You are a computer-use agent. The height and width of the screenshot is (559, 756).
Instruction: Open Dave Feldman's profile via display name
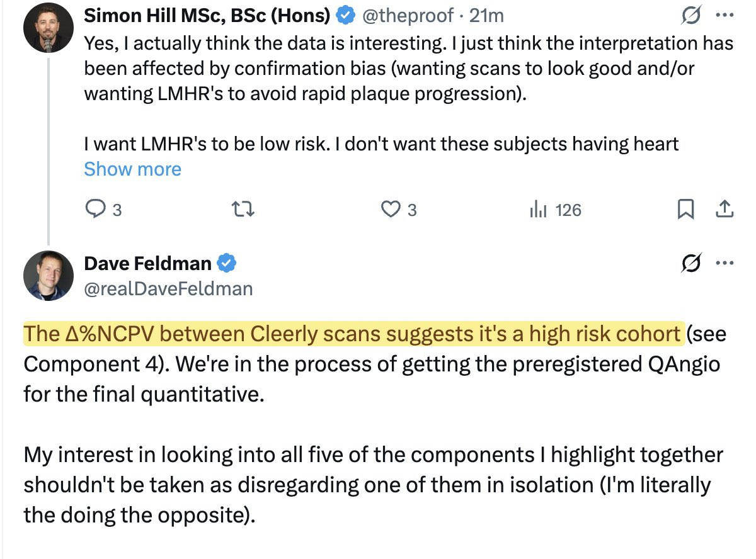pos(148,263)
